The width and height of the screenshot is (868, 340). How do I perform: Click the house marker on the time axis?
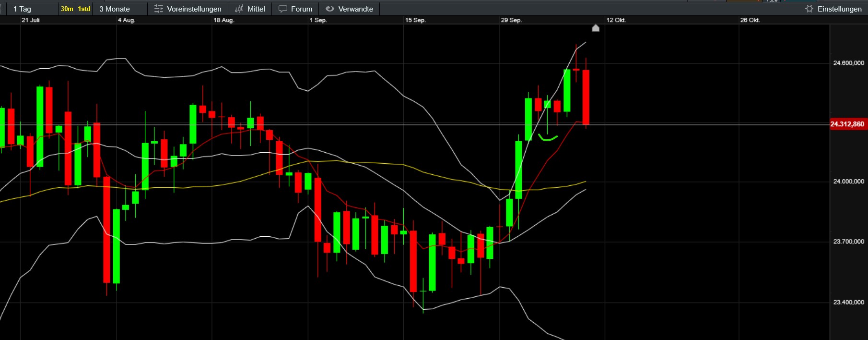point(596,28)
